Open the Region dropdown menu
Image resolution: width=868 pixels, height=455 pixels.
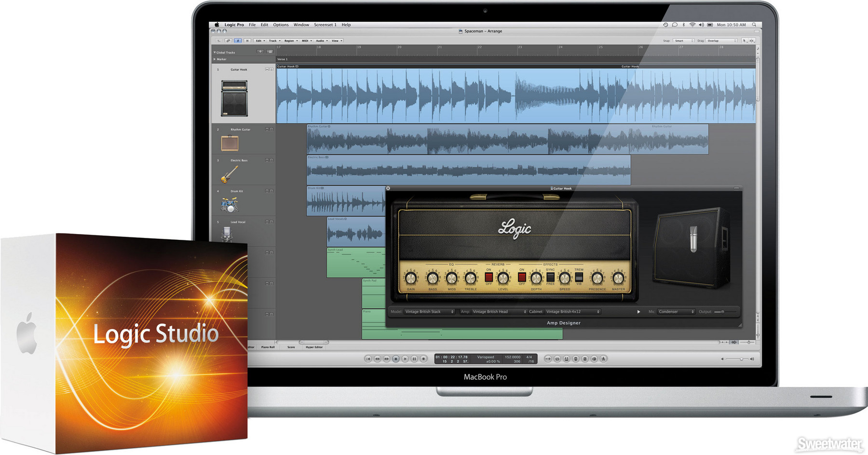coord(291,41)
